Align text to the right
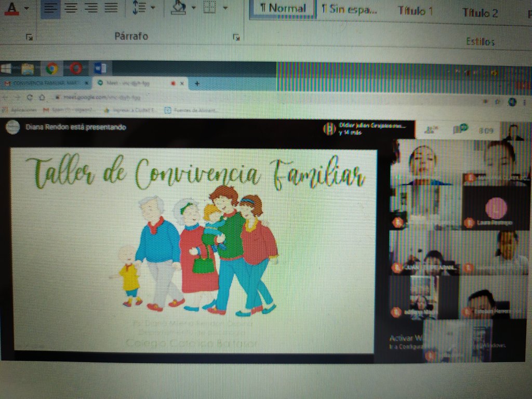 coord(91,8)
